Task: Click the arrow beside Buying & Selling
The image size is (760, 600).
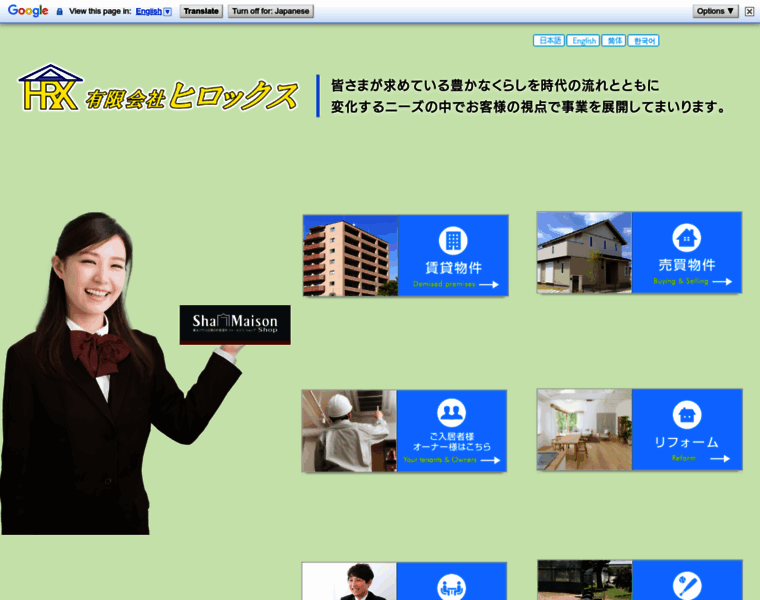Action: tap(722, 282)
